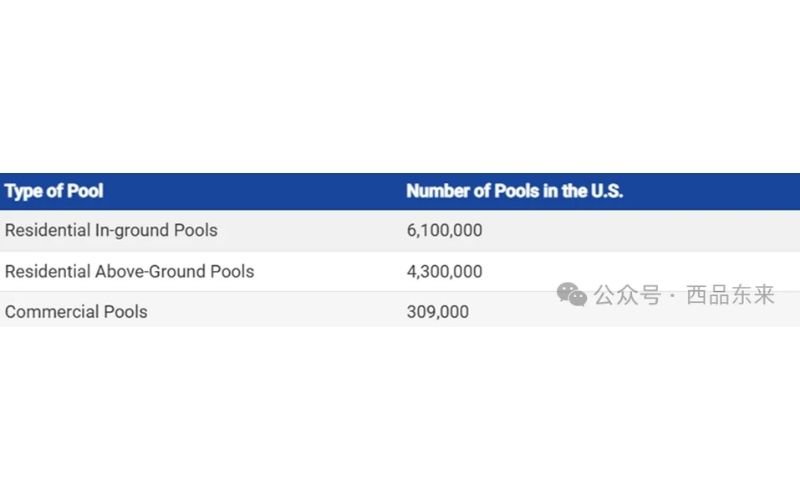This screenshot has width=800, height=500.
Task: Click the 309,000 value
Action: (438, 312)
